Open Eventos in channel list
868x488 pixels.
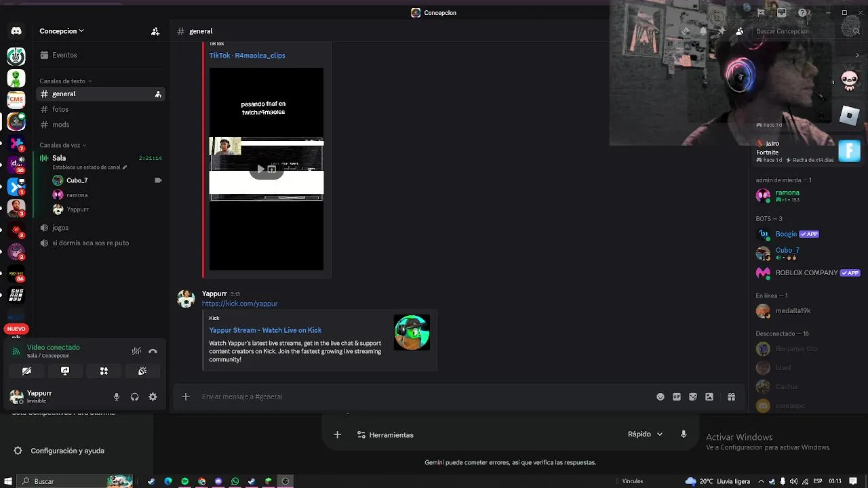click(x=100, y=55)
